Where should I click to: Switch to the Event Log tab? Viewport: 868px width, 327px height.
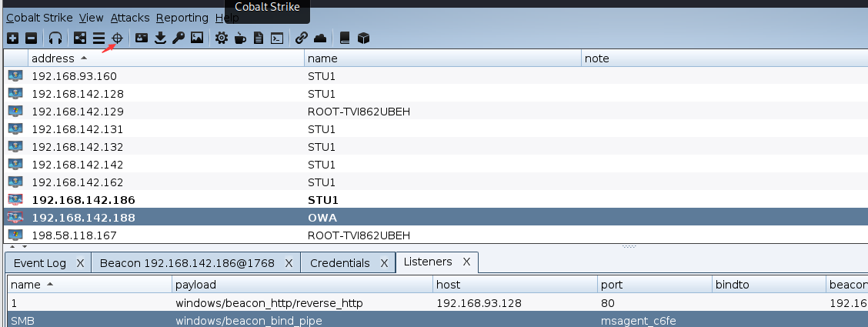click(40, 263)
